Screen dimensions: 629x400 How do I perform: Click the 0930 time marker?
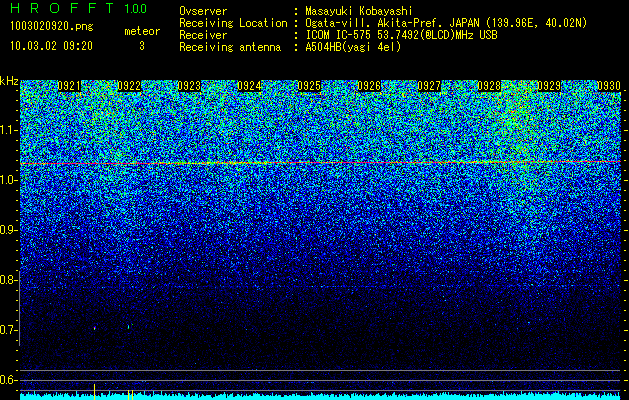click(x=609, y=86)
